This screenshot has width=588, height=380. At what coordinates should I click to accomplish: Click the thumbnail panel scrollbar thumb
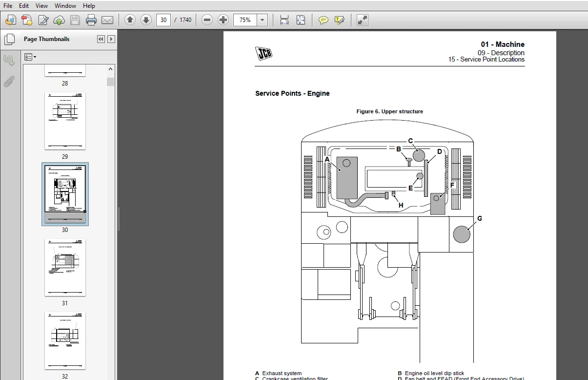pyautogui.click(x=111, y=82)
